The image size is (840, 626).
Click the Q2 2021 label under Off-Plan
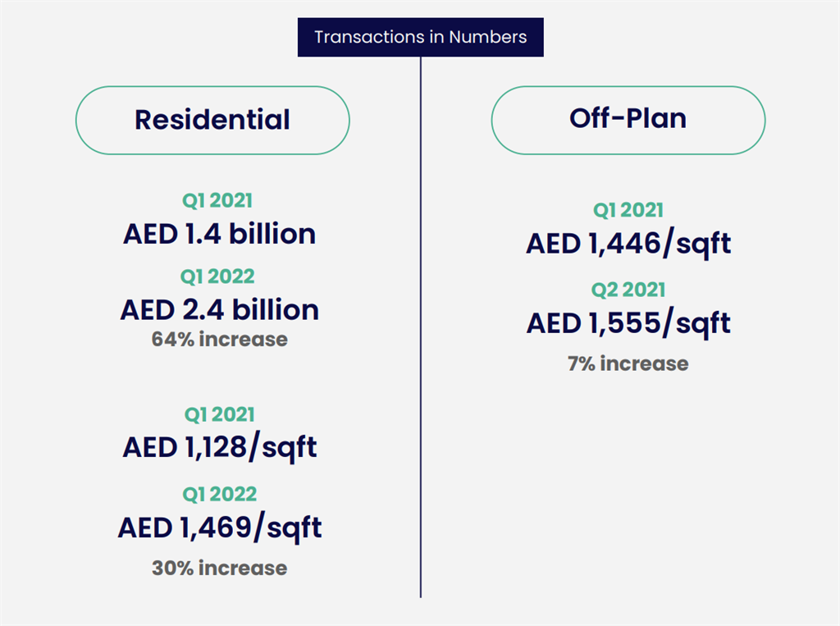pos(628,290)
